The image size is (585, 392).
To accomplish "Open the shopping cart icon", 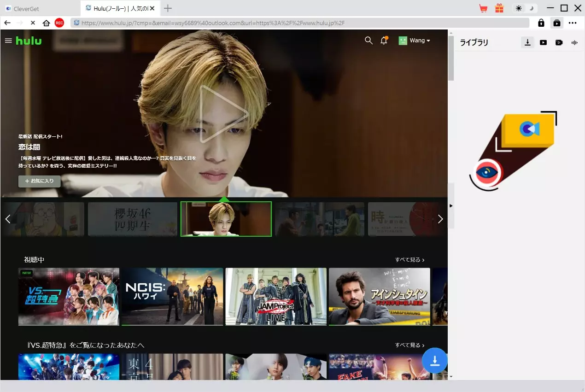I will pos(483,8).
